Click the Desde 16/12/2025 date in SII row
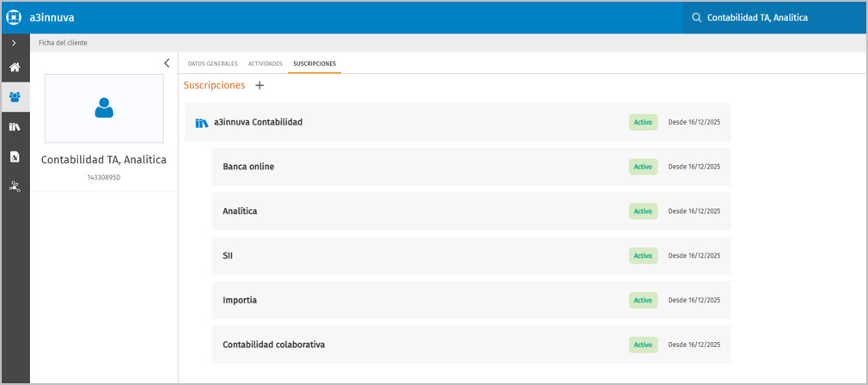This screenshot has width=868, height=385. 694,255
